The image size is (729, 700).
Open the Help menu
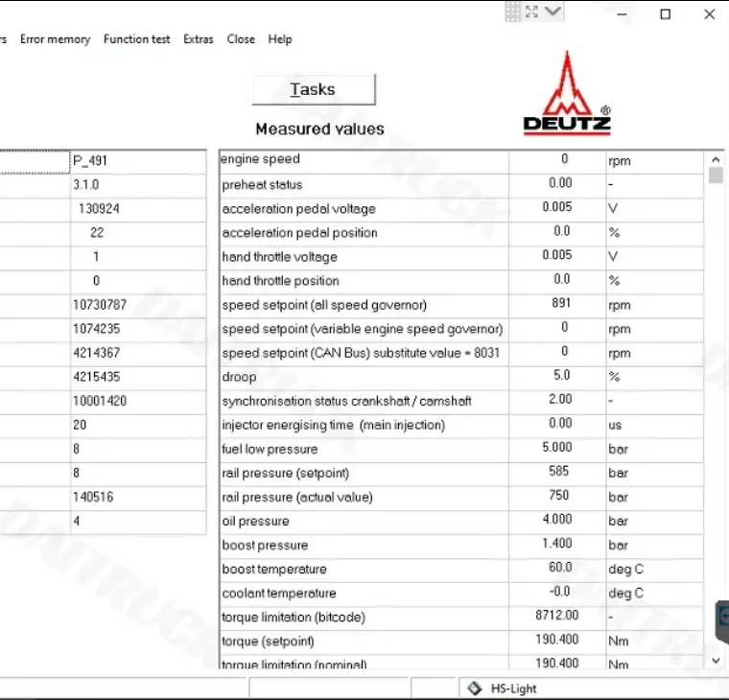point(280,39)
